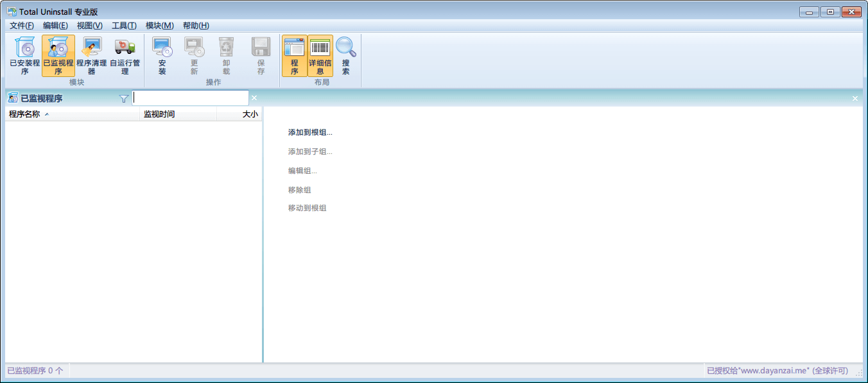
Task: Sort by the 程序名称 column header
Action: (26, 114)
